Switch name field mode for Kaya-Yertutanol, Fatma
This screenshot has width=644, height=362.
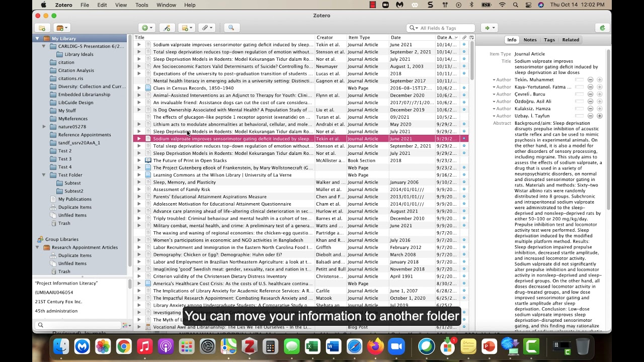click(x=580, y=87)
